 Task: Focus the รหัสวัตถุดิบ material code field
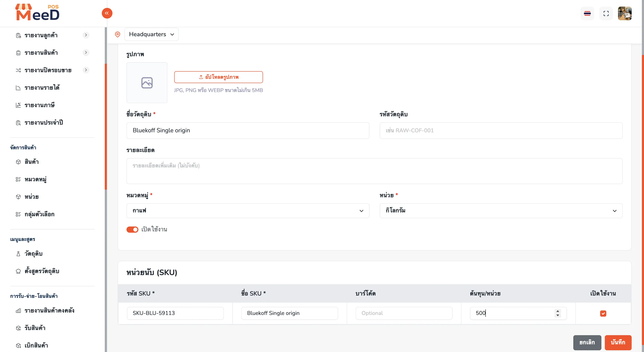click(x=501, y=131)
